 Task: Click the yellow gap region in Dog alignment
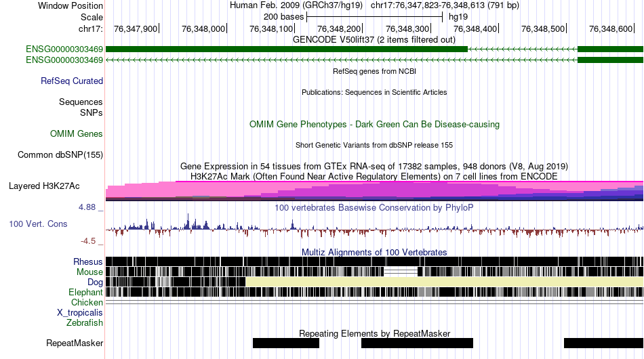click(x=445, y=282)
